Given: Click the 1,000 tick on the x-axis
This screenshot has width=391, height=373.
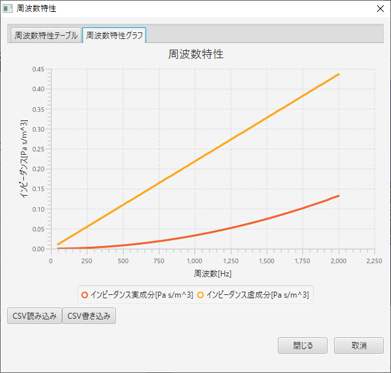Looking at the screenshot, I should (x=195, y=261).
